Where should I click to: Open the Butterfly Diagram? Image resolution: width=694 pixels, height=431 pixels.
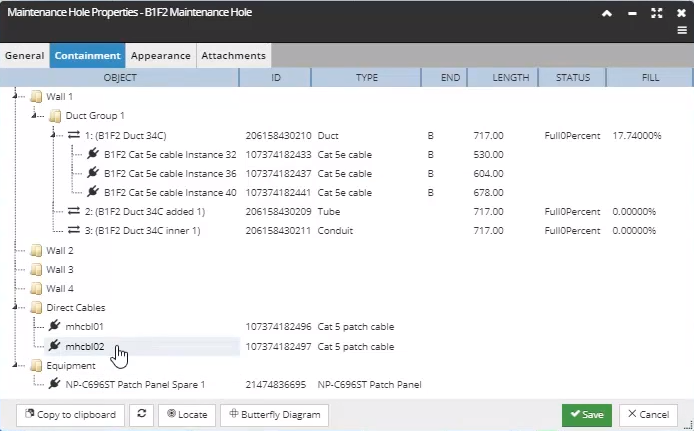tap(274, 415)
